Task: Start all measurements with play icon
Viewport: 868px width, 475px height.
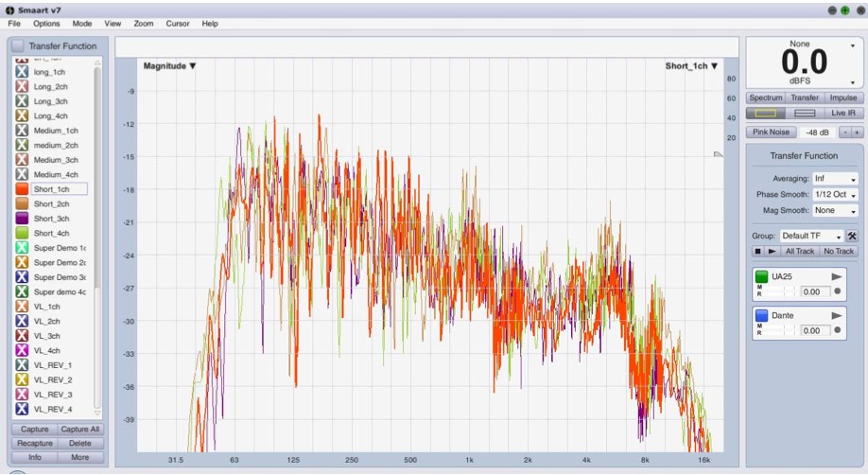Action: [x=773, y=251]
